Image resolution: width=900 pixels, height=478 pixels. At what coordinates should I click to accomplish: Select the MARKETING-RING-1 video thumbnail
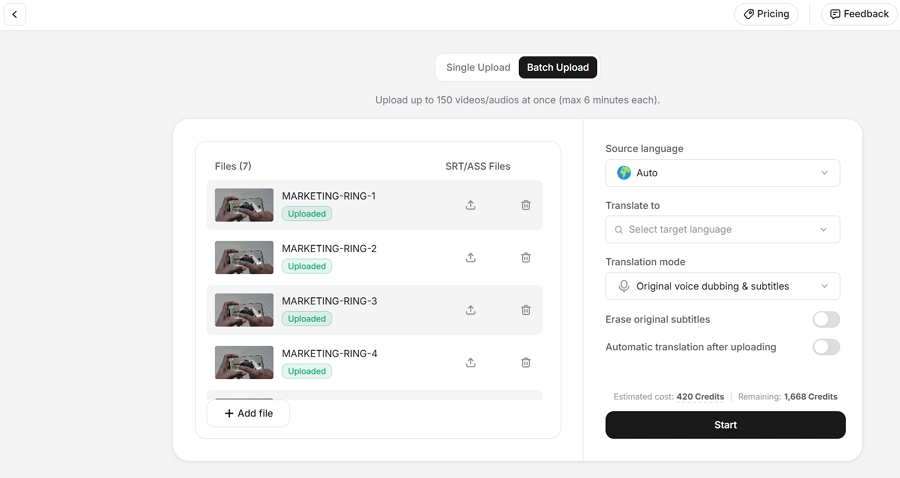pyautogui.click(x=244, y=205)
